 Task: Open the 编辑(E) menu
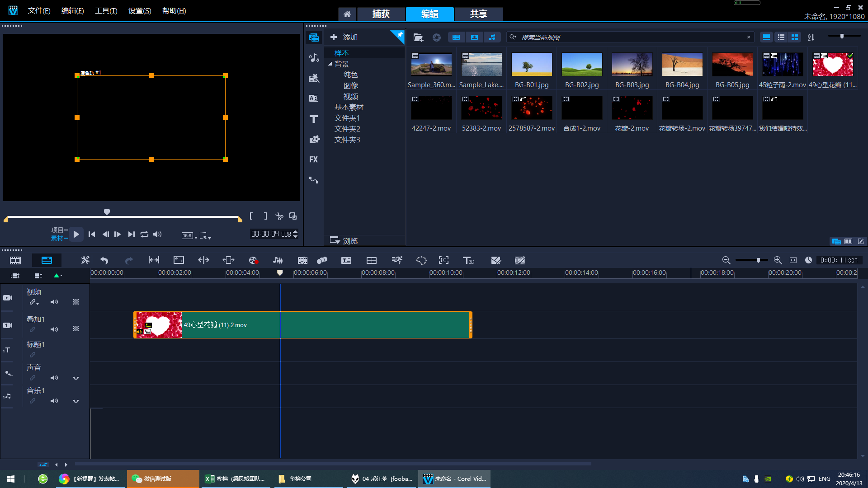(x=73, y=11)
